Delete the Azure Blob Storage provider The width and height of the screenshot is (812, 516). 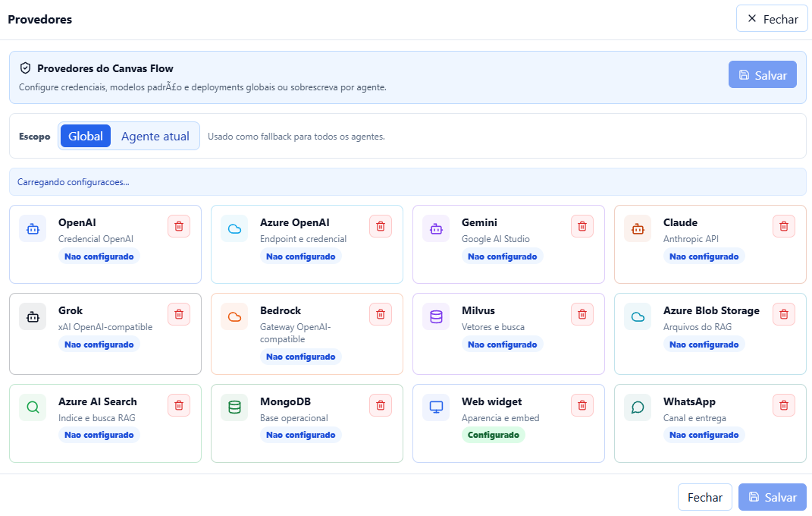[x=784, y=314]
